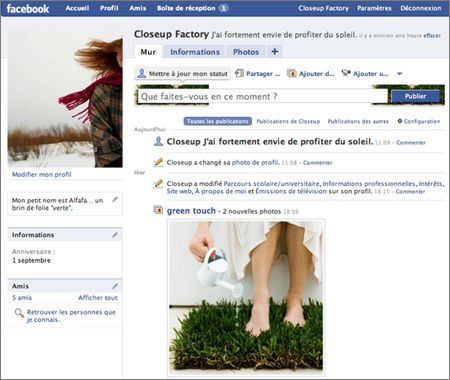This screenshot has height=380, width=450.
Task: Open the Configuration settings link
Action: tap(422, 121)
